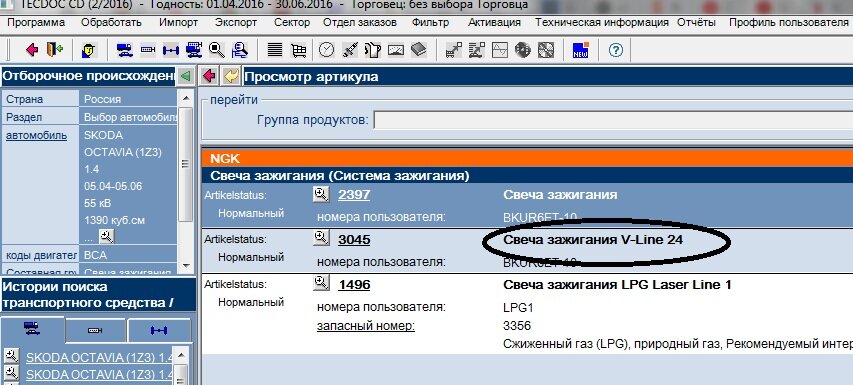Open the Сектор menu
The image size is (853, 385).
(x=292, y=22)
